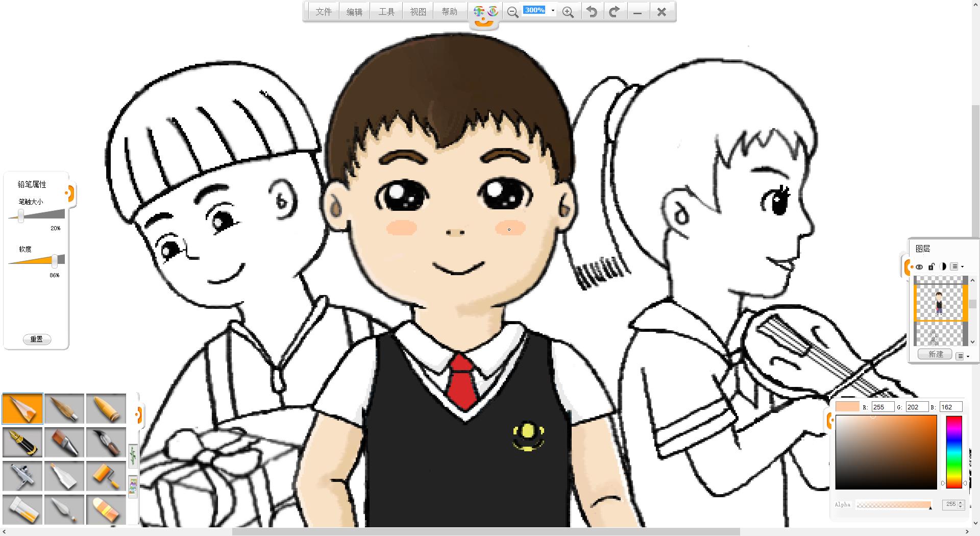Pick the eraser tool

pos(106,509)
